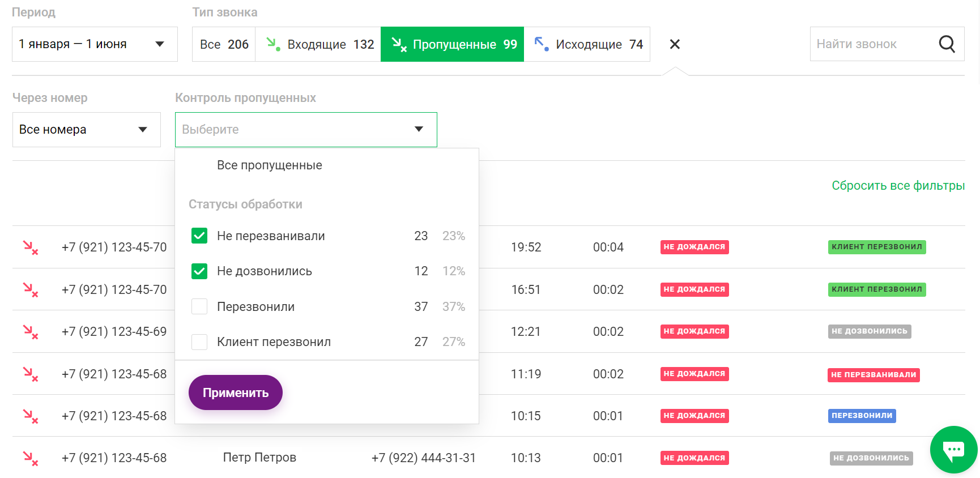Close the call filters with X icon
Screen dimensions: 980x478
tap(674, 44)
